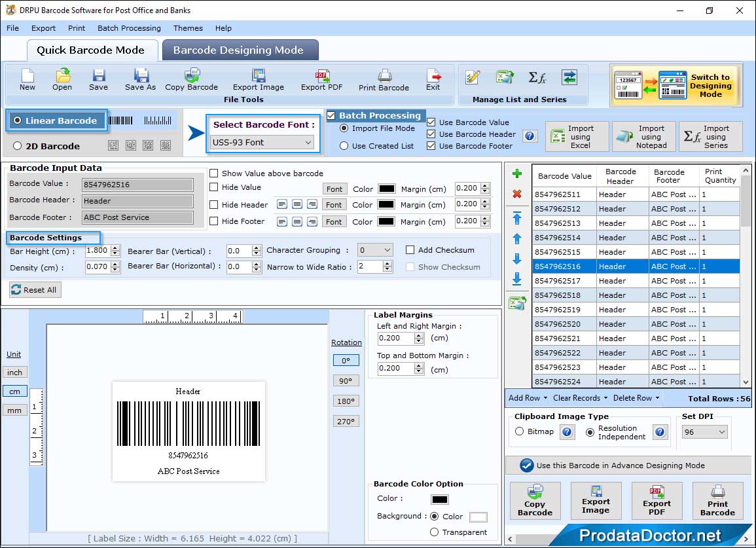Screen dimensions: 756x548
Task: Expand the Delete Row dropdown
Action: [636, 398]
